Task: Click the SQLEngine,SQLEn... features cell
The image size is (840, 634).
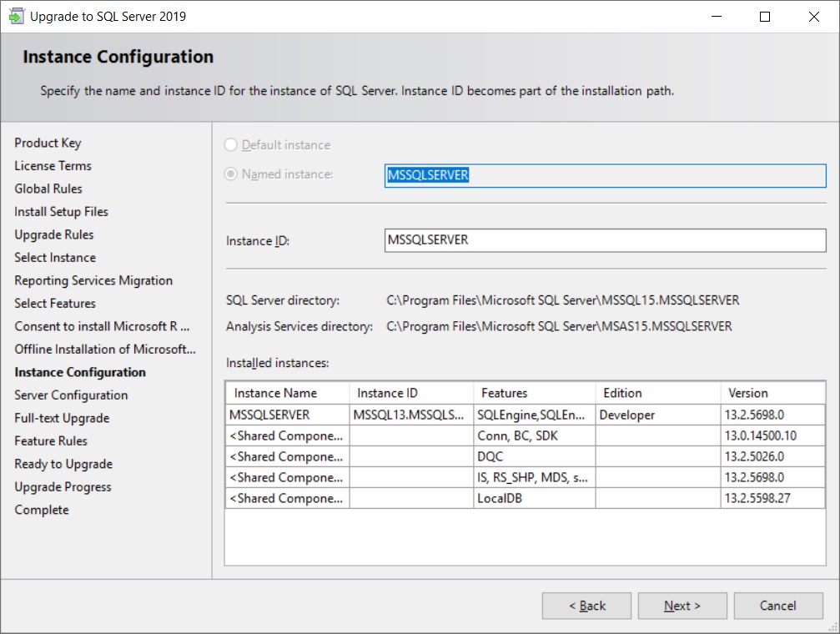Action: click(x=535, y=415)
